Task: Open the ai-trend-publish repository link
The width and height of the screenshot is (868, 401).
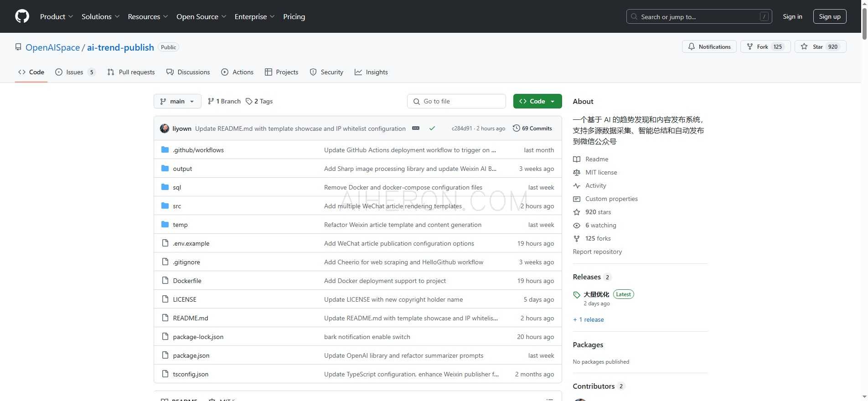Action: pos(120,47)
